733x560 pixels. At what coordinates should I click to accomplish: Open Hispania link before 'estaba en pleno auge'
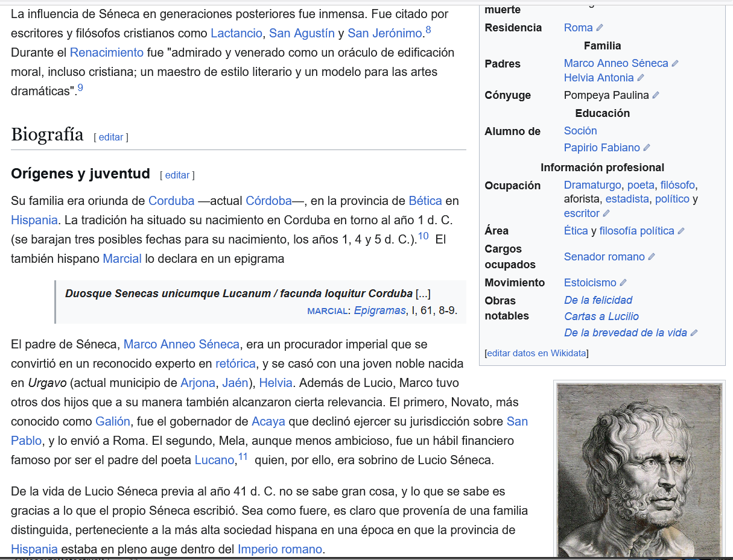coord(34,549)
